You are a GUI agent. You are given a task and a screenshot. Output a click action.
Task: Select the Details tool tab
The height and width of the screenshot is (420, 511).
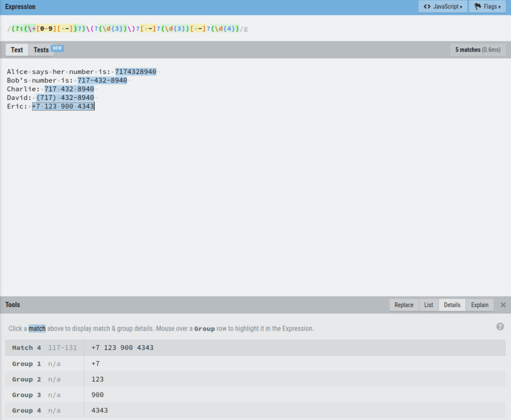tap(452, 305)
